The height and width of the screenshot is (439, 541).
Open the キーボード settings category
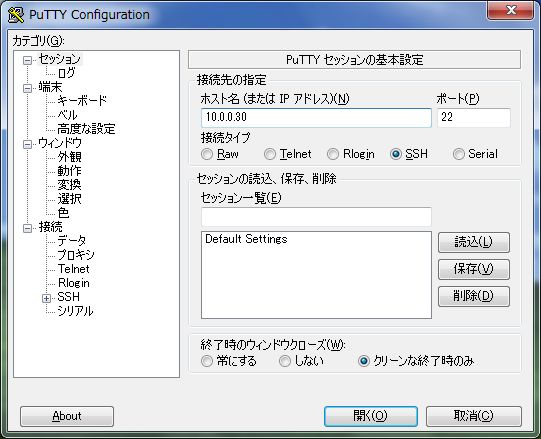coord(82,101)
